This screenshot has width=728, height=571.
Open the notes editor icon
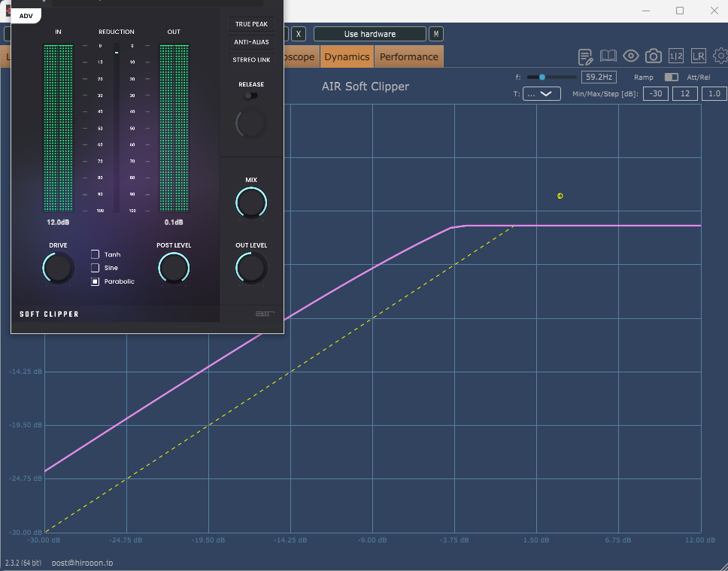585,56
